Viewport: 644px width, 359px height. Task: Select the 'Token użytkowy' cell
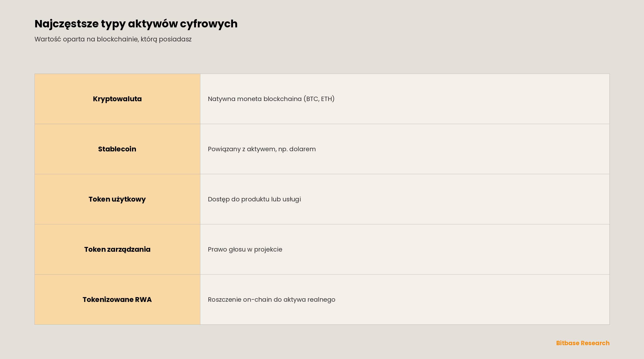tap(117, 199)
